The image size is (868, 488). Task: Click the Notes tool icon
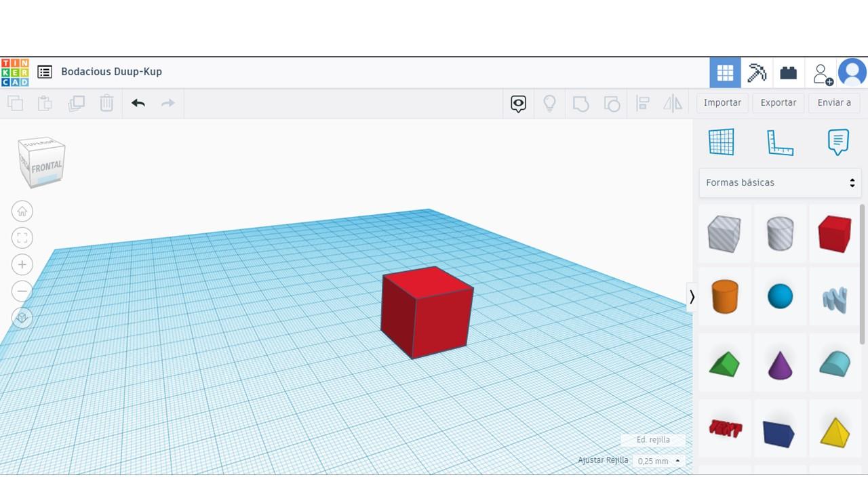point(838,142)
